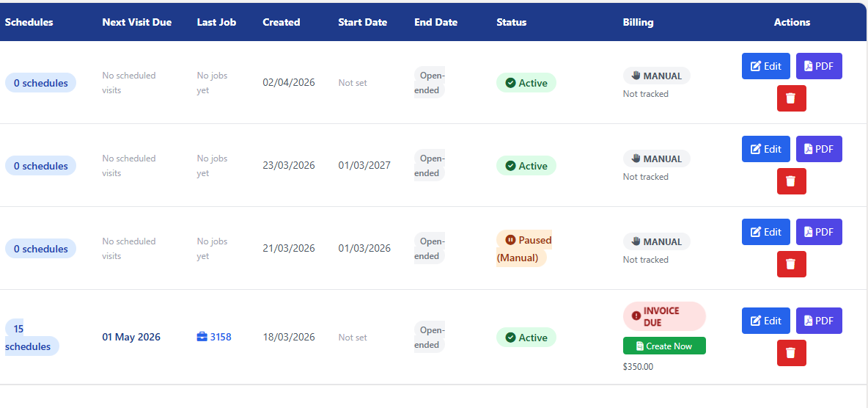868x408 pixels.
Task: Click Active status in 23/03/2026 row
Action: point(526,166)
